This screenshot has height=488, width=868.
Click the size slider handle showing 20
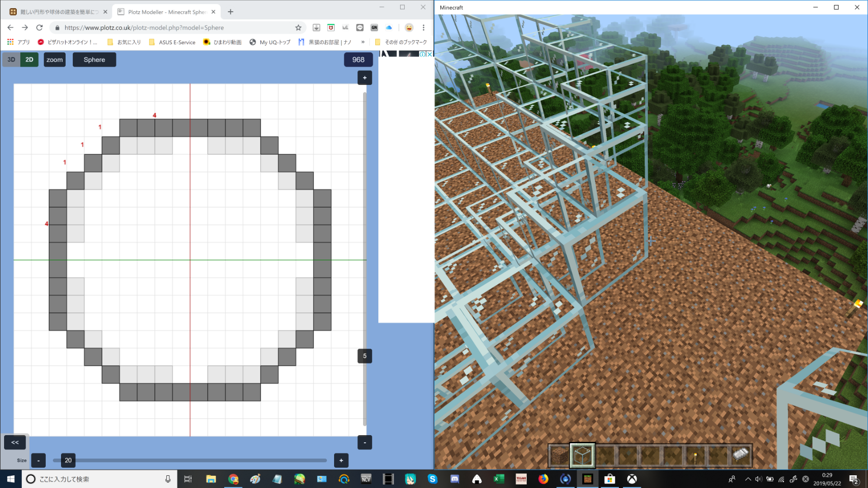[68, 460]
